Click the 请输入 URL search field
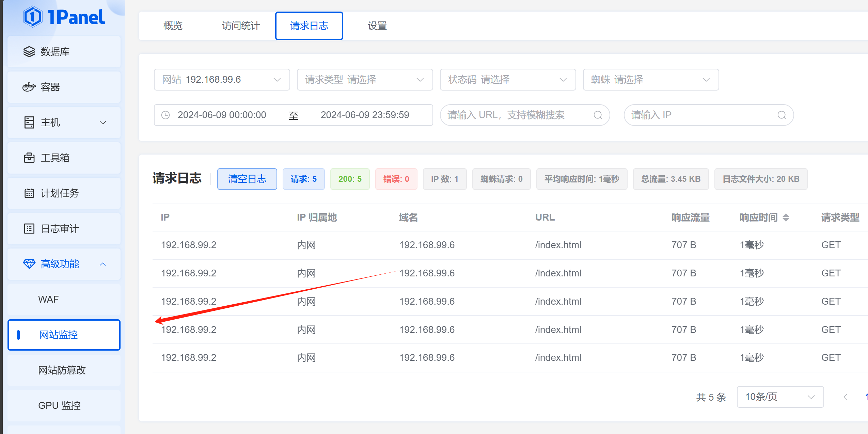 (525, 115)
